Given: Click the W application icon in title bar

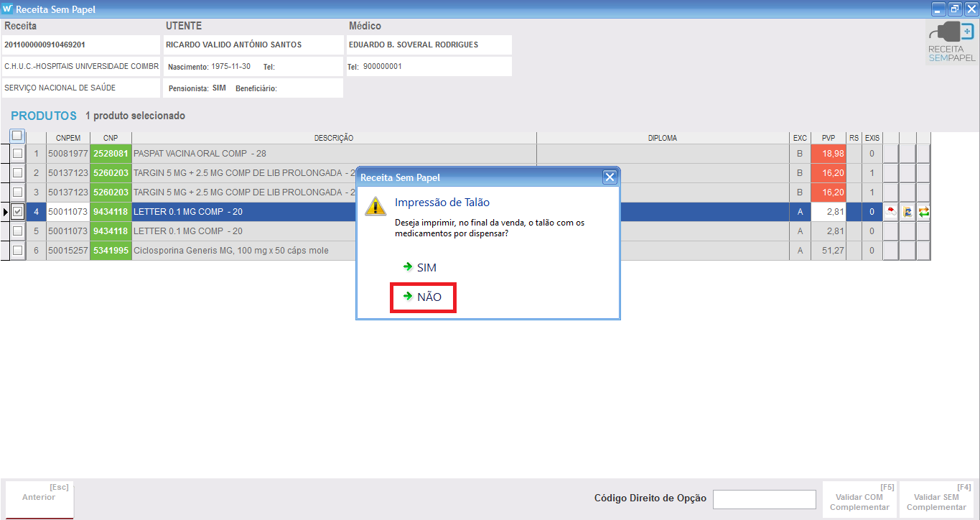Looking at the screenshot, I should [x=8, y=9].
